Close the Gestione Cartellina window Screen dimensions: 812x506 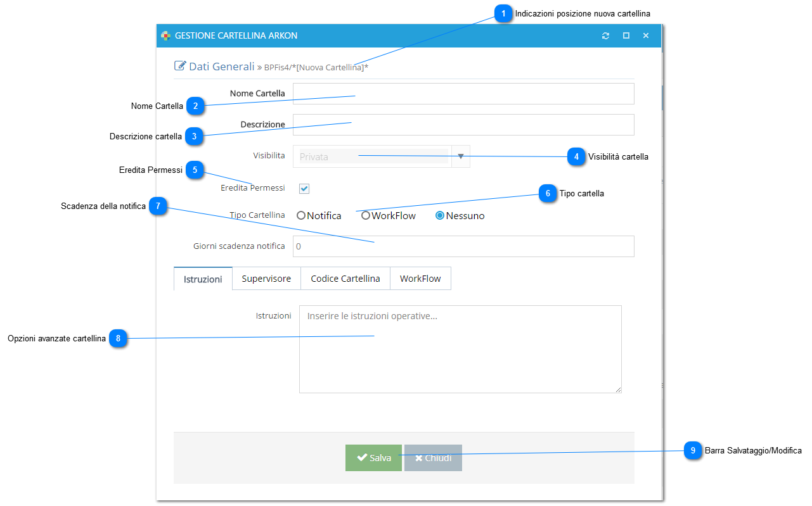(x=646, y=36)
